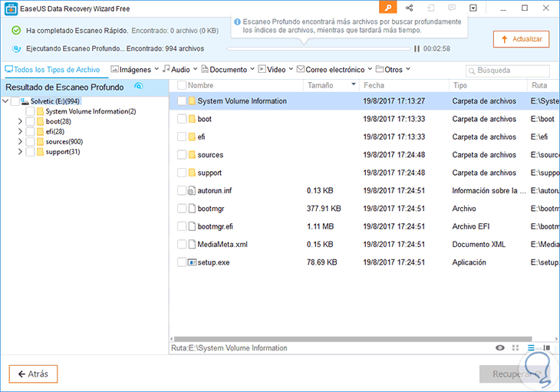Tick the efi folder row checkbox
Screen dimensions: 560x392
click(x=182, y=137)
